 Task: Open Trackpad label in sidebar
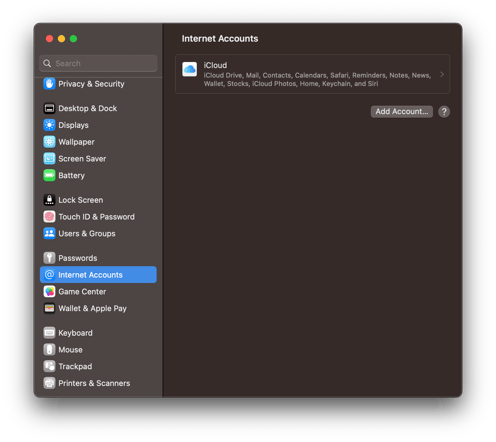75,367
